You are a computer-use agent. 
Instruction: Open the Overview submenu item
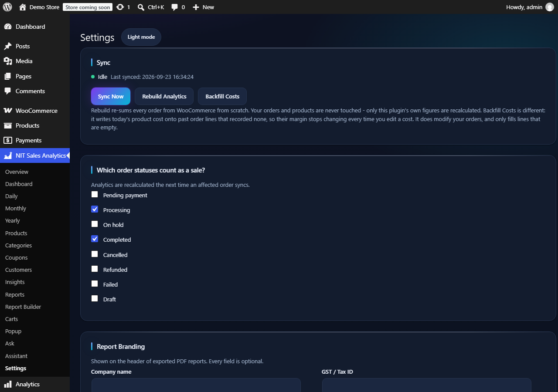coord(17,172)
